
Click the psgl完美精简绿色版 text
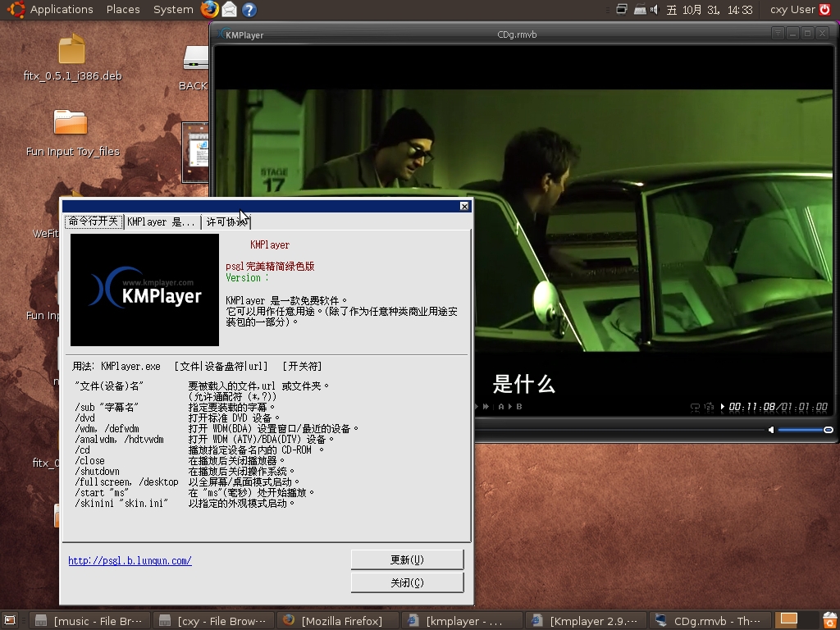click(270, 267)
